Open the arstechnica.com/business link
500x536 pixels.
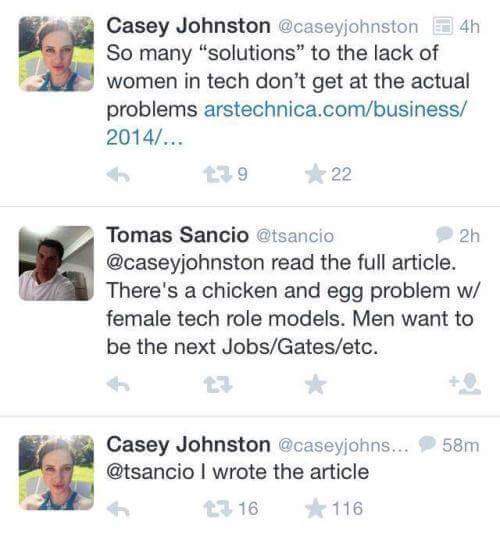tap(286, 123)
